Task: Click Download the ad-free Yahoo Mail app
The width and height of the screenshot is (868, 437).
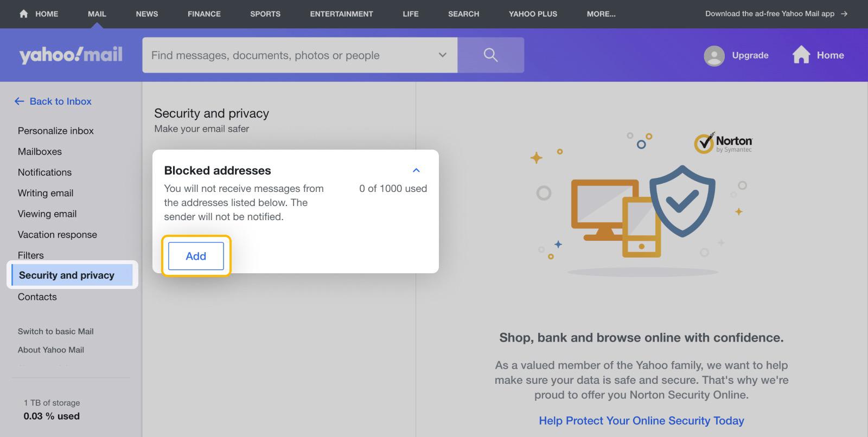Action: pos(770,14)
